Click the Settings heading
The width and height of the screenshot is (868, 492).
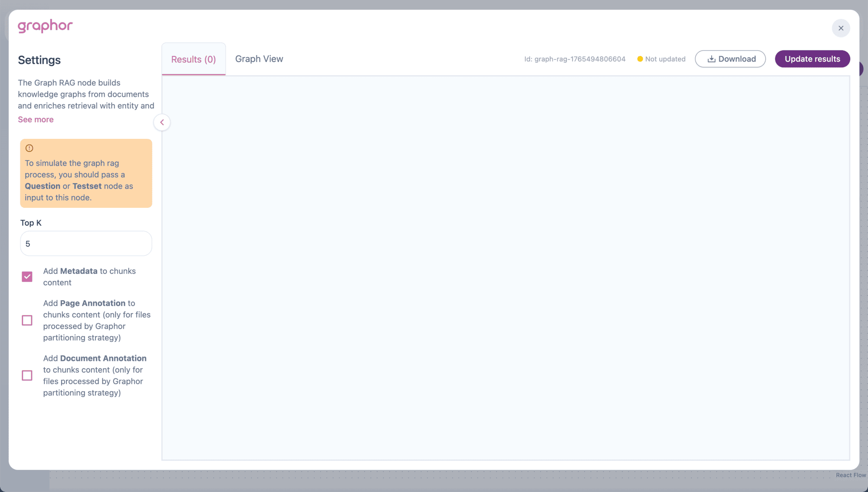[39, 60]
